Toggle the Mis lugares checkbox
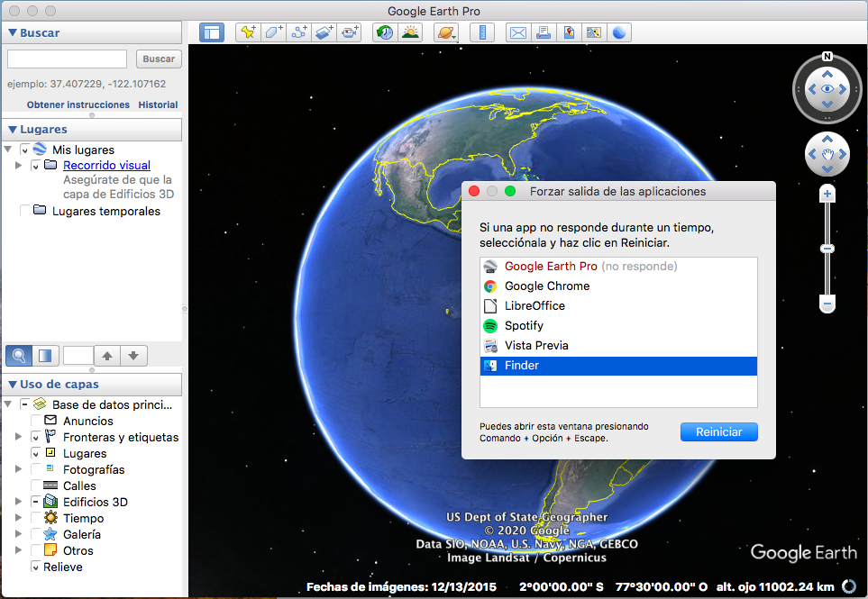The width and height of the screenshot is (868, 599). [24, 150]
